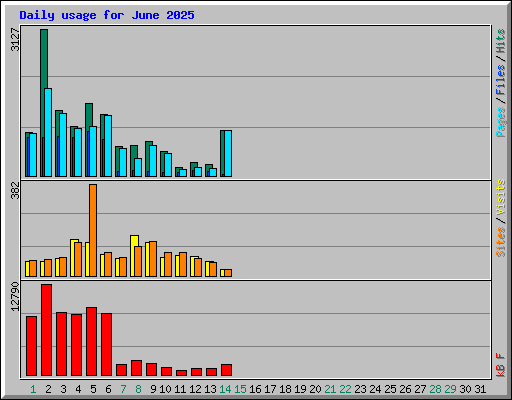Click the 'Daily usage for June 2025' title
This screenshot has width=512, height=400.
[x=107, y=15]
